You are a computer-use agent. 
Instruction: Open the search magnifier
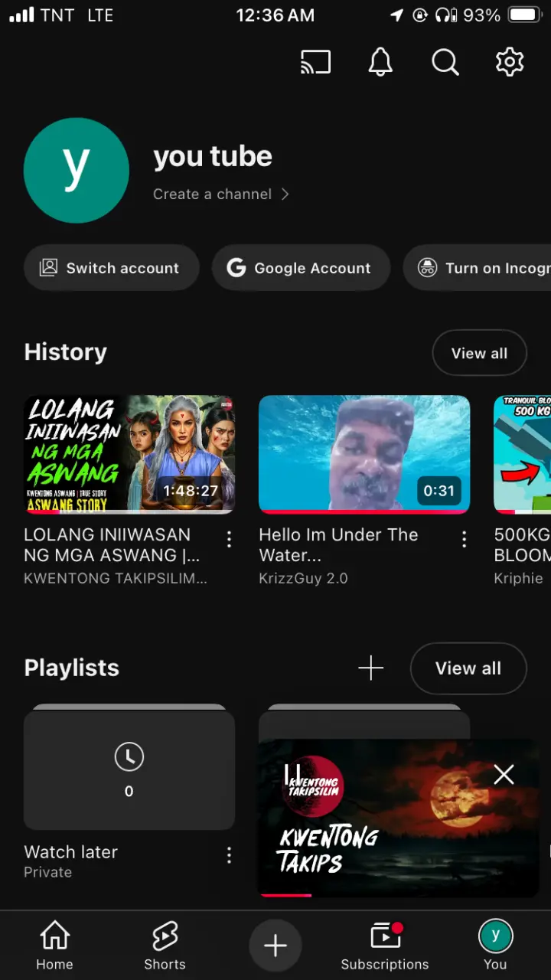click(445, 62)
